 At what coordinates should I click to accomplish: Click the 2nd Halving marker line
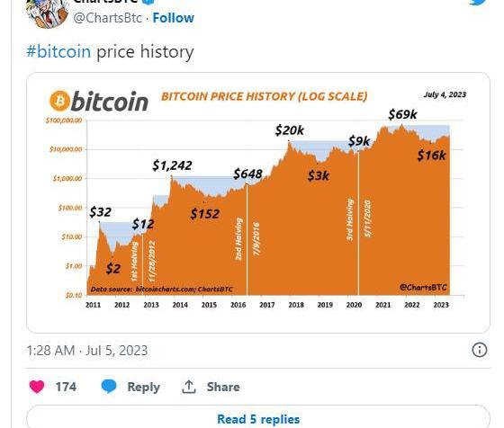[x=247, y=239]
